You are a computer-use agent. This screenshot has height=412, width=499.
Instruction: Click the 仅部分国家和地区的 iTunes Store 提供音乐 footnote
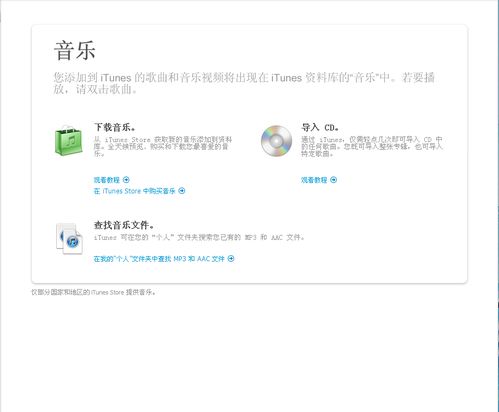click(94, 292)
